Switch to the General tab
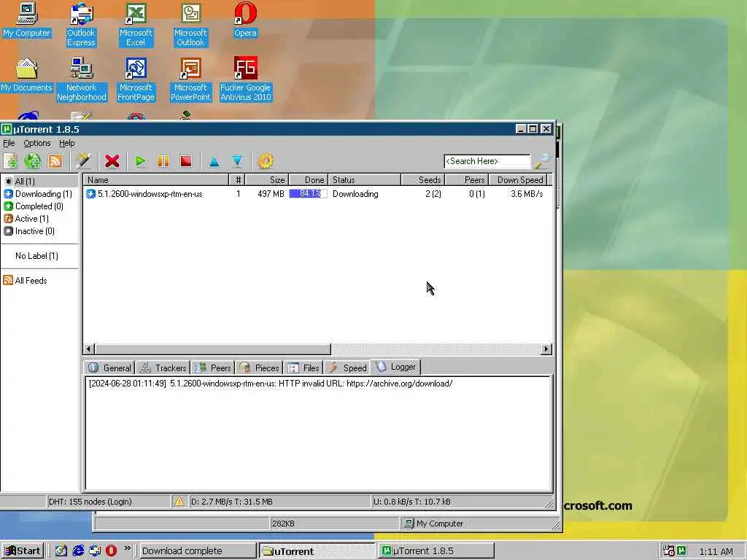747x560 pixels. tap(109, 367)
